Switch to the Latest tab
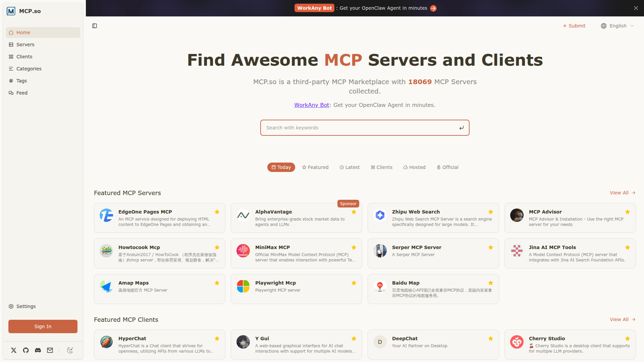644x362 pixels. (350, 167)
